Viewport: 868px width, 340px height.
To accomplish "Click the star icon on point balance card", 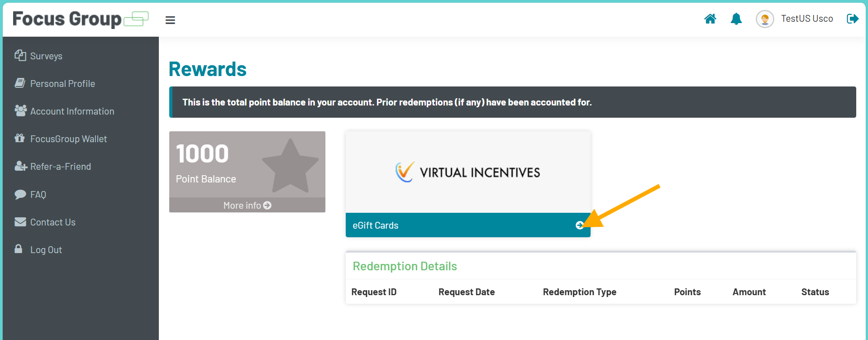I will pyautogui.click(x=290, y=166).
